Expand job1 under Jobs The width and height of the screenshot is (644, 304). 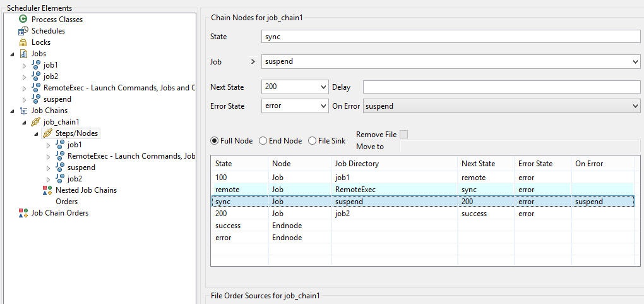(x=24, y=65)
